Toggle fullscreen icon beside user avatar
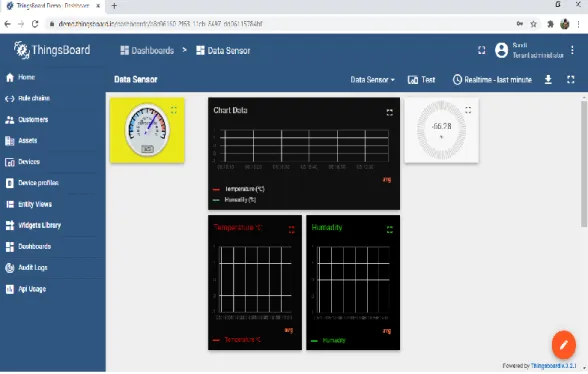Screen dimensions: 588x374 pyautogui.click(x=482, y=50)
